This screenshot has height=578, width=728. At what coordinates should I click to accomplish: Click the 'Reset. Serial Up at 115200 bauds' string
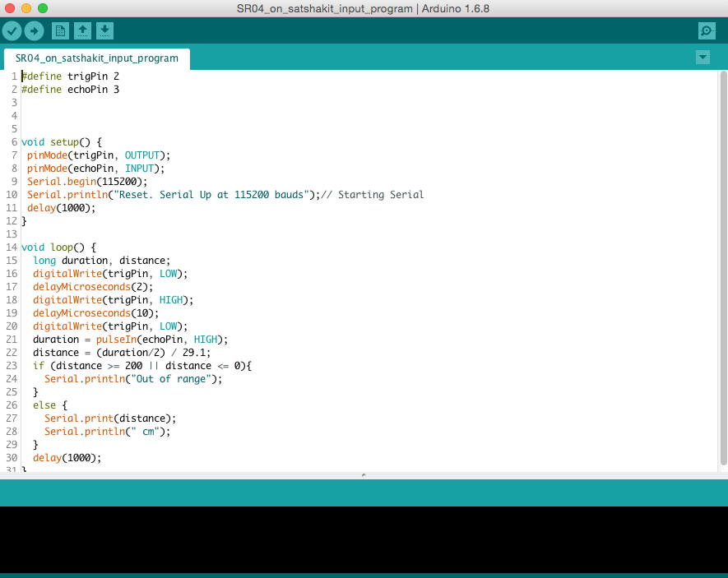click(x=211, y=194)
